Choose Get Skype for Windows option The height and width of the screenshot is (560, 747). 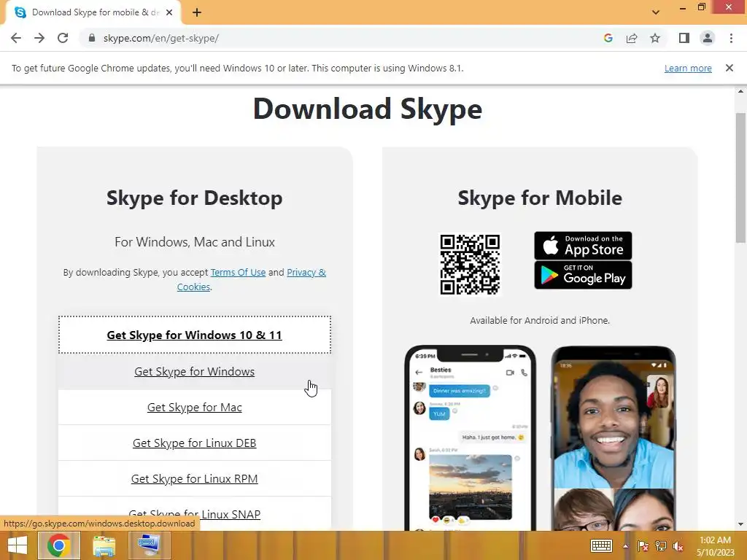pyautogui.click(x=194, y=371)
